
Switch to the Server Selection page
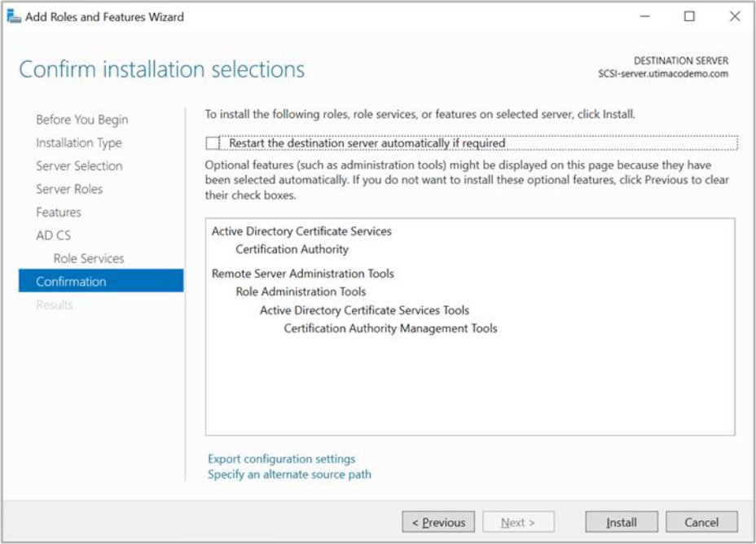[79, 166]
